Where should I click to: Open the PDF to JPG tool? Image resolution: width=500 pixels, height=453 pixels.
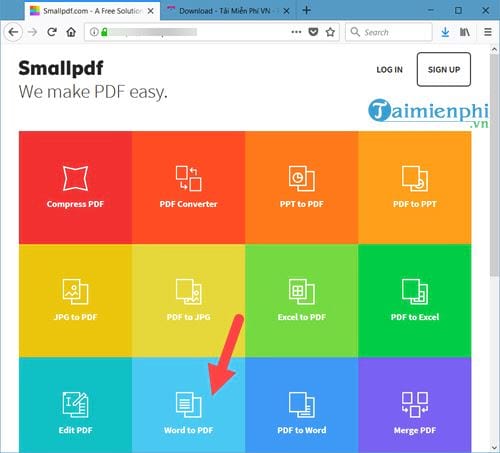click(x=188, y=301)
